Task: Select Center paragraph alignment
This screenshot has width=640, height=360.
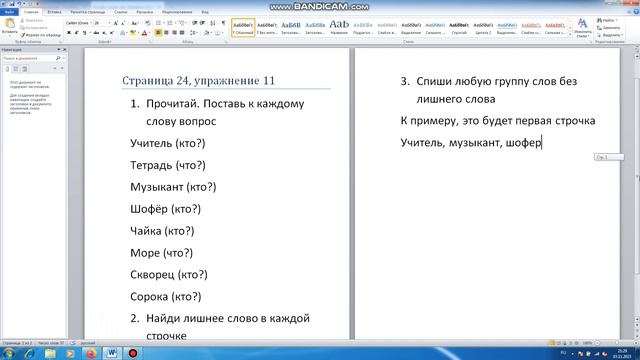Action: tap(166, 33)
